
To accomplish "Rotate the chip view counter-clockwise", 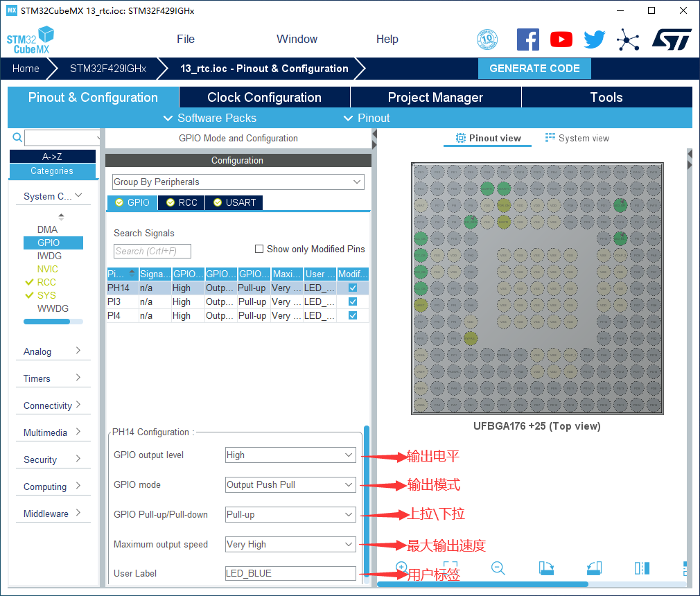I will tap(594, 568).
